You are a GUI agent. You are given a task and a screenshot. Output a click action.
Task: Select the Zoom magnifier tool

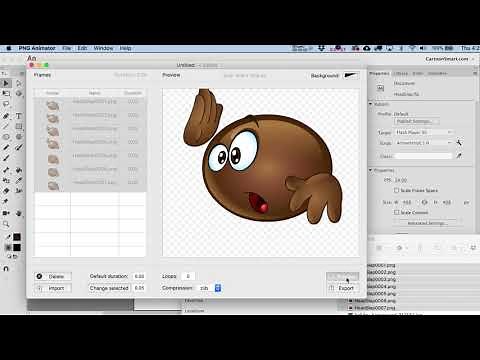click(6, 224)
